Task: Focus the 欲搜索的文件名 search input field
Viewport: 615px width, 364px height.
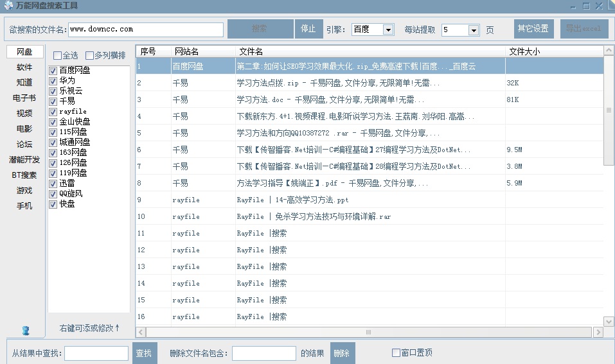Action: [x=145, y=30]
